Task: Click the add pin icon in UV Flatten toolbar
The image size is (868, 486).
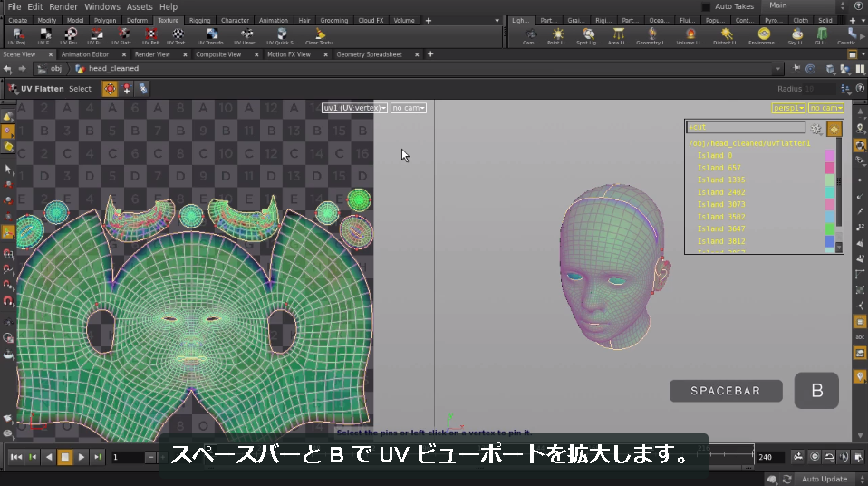Action: (x=127, y=89)
